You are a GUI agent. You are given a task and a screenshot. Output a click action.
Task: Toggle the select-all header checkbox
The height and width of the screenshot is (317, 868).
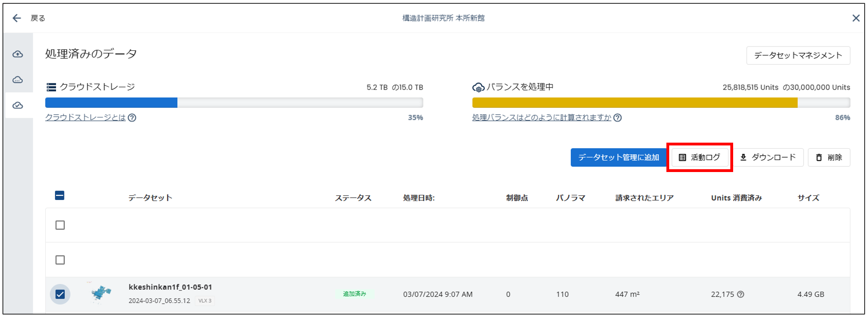click(60, 195)
